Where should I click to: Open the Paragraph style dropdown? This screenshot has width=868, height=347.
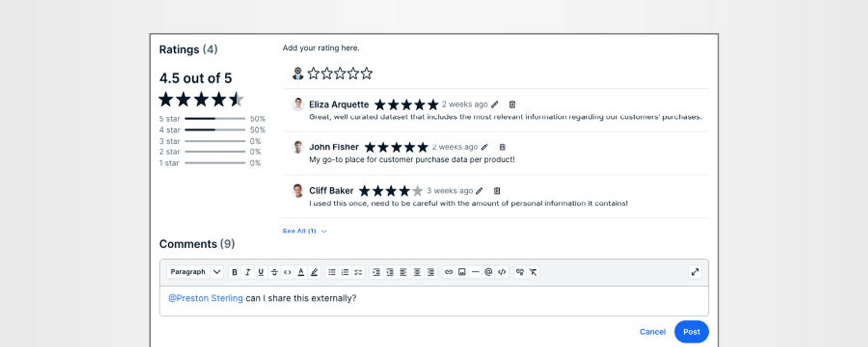(x=195, y=272)
